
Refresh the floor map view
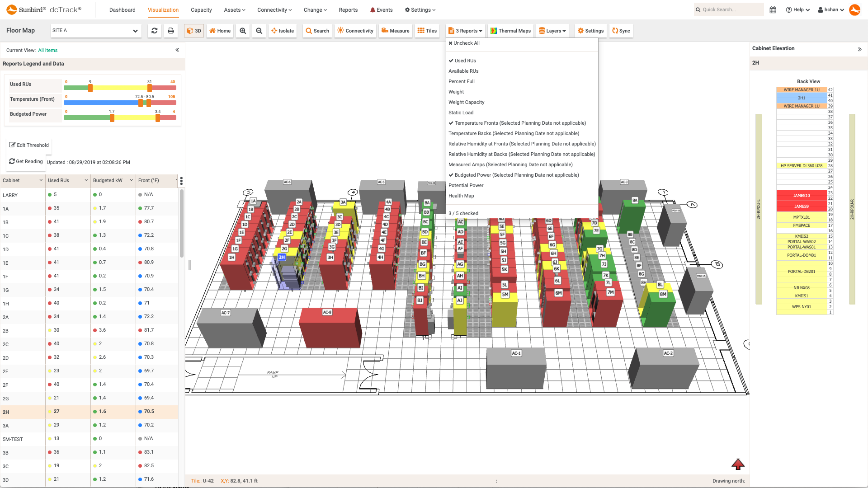pyautogui.click(x=154, y=31)
